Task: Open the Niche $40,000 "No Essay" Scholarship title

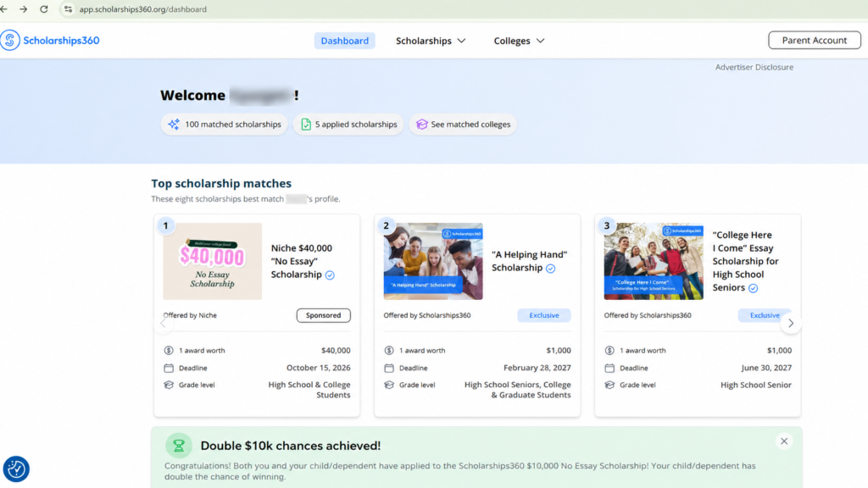Action: [302, 261]
